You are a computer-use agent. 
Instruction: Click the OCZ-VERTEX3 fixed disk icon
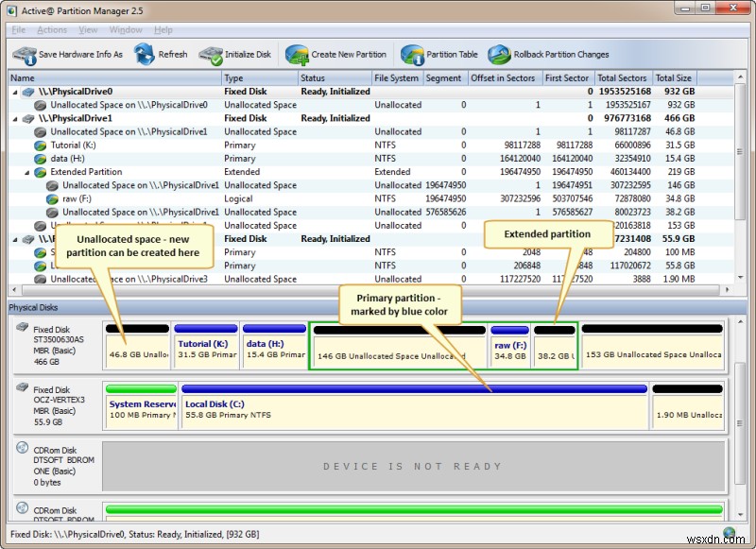(22, 387)
